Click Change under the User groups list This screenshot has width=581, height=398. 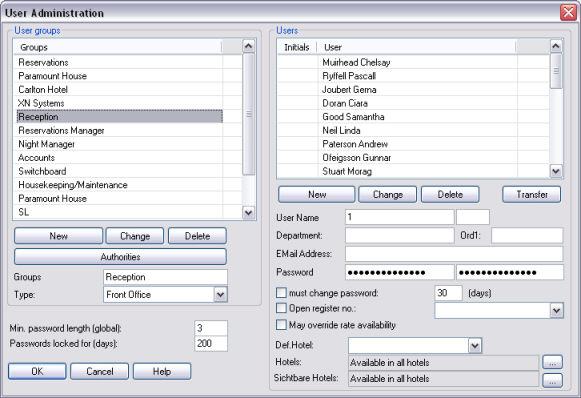point(135,236)
